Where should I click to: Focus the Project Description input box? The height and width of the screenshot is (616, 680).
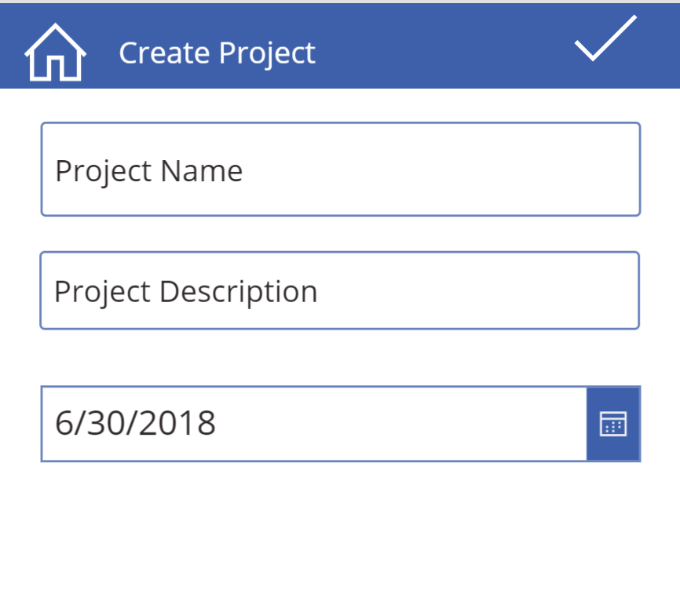click(339, 290)
